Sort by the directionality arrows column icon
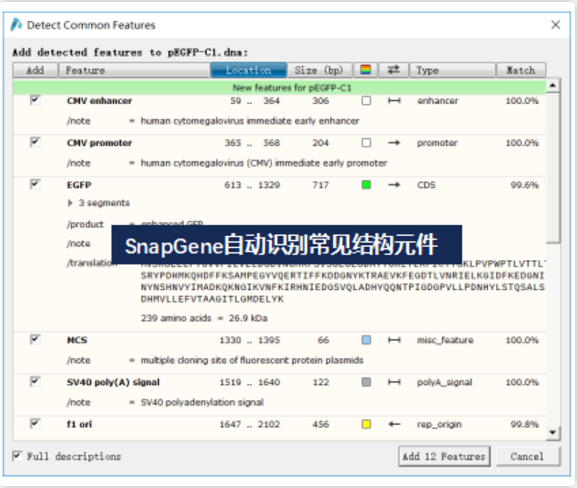 [394, 70]
